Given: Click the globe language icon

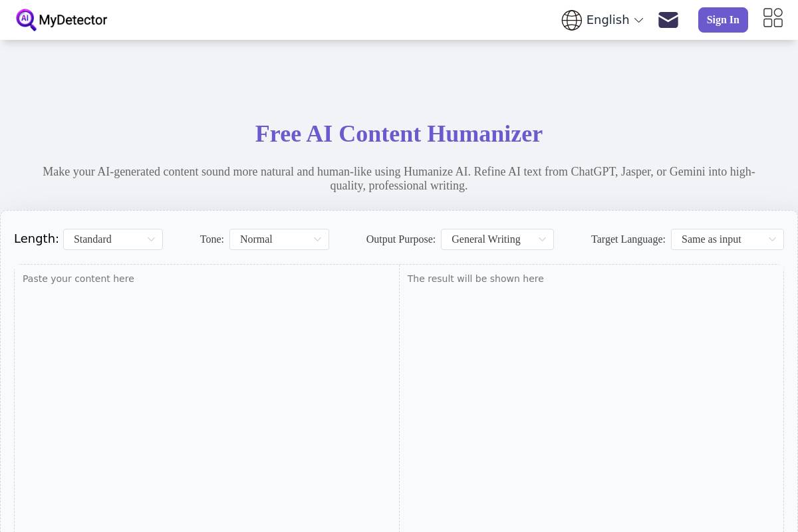Looking at the screenshot, I should pyautogui.click(x=572, y=20).
